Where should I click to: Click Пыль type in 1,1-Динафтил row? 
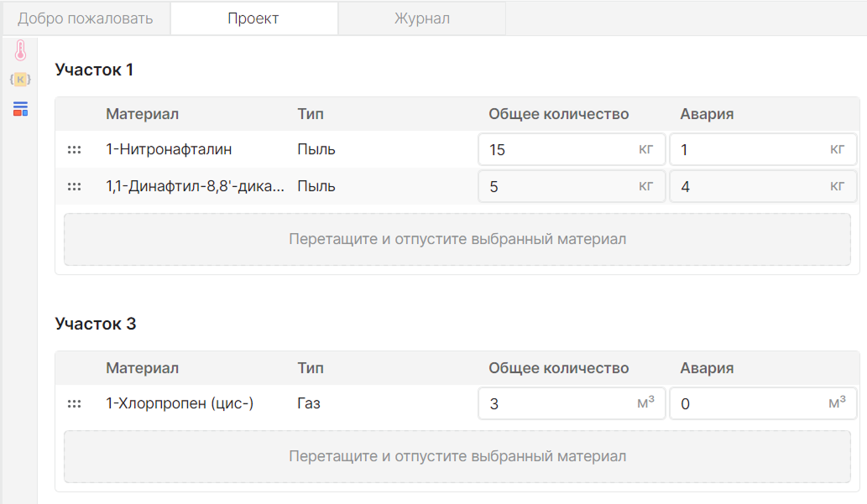click(316, 186)
